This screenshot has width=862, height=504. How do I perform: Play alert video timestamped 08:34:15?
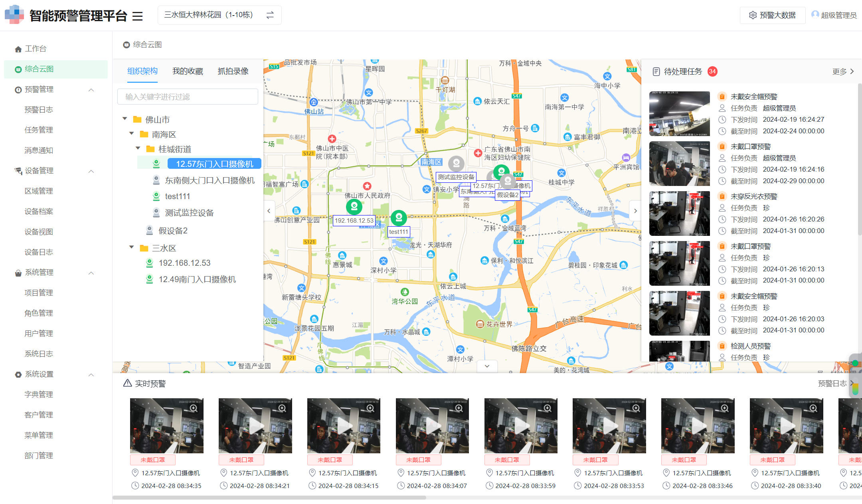point(344,425)
